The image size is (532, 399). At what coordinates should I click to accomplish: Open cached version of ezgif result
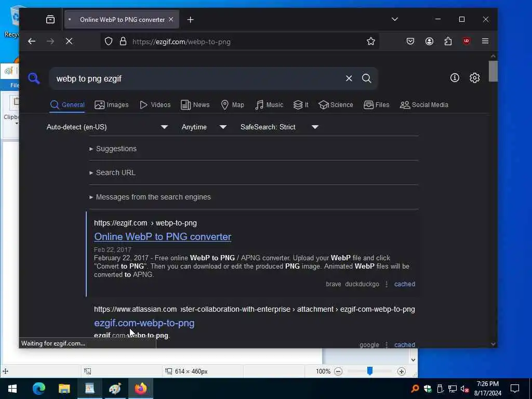coord(404,284)
